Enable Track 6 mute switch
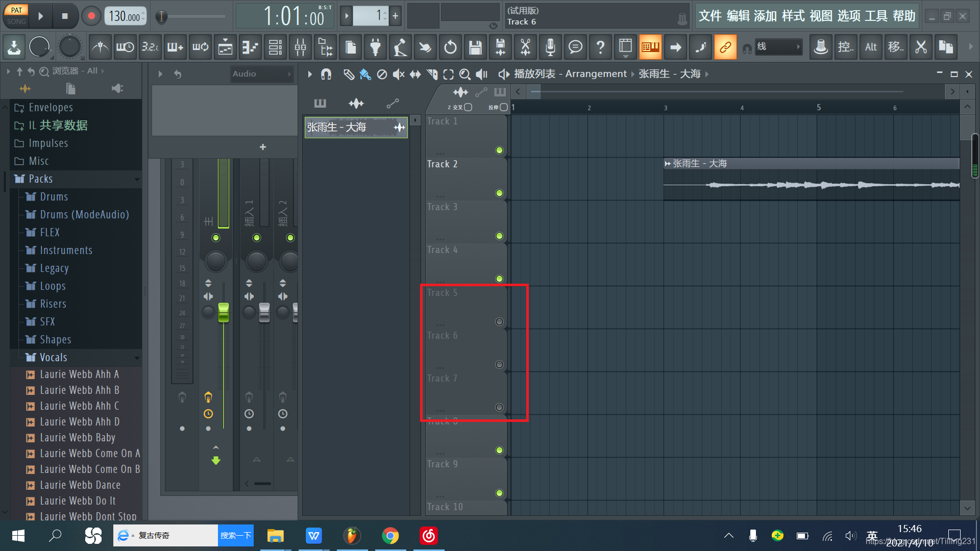 499,365
